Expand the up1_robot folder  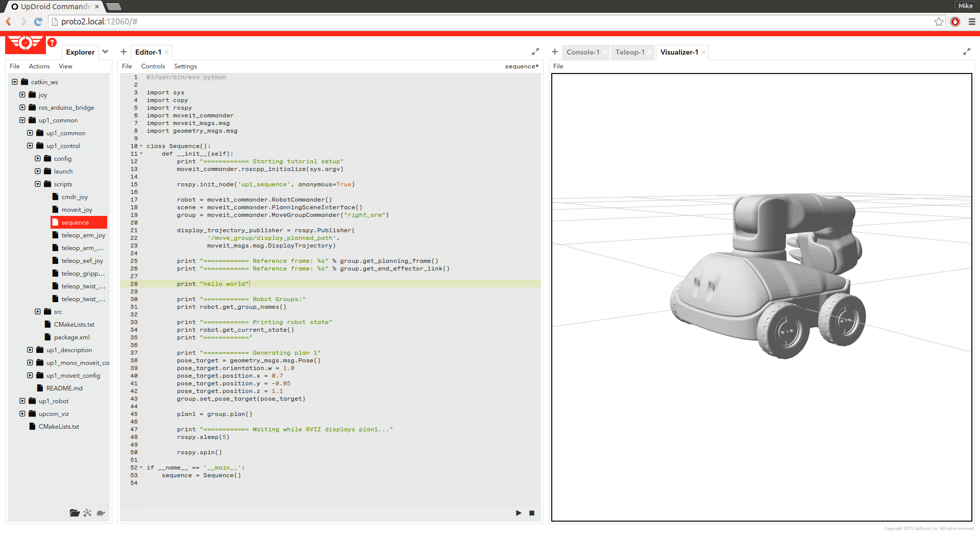[x=22, y=401]
